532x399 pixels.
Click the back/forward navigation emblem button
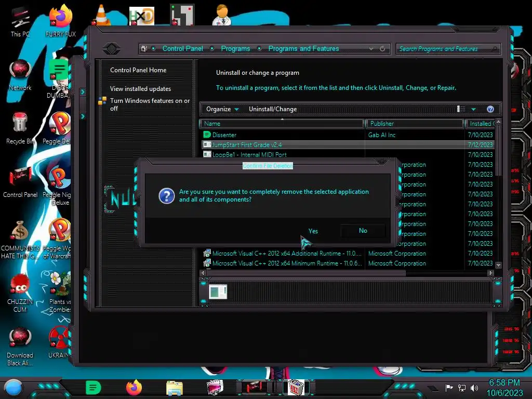tap(111, 49)
